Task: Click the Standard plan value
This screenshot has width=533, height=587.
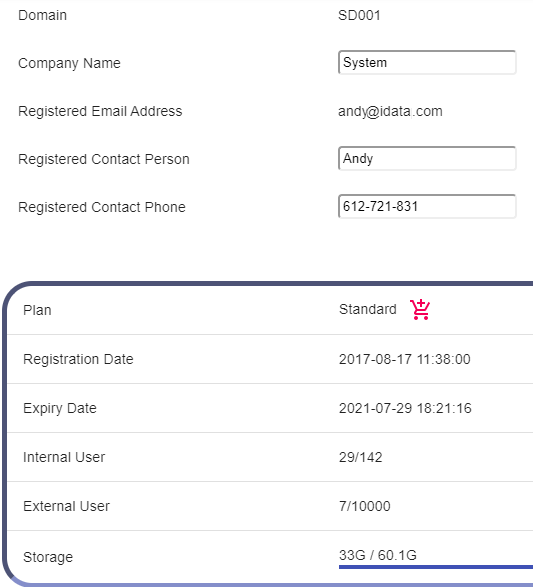Action: click(x=368, y=309)
